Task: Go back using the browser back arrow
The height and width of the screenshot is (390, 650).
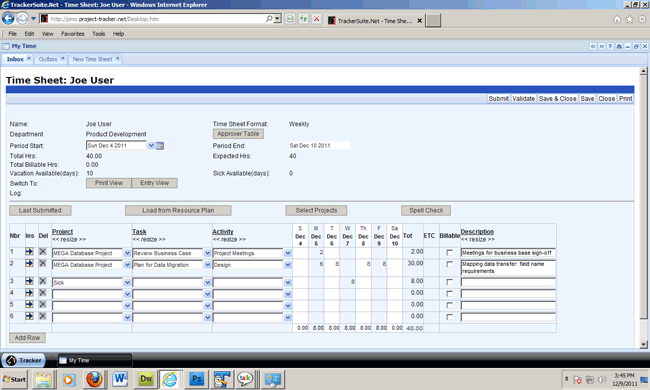Action: pyautogui.click(x=8, y=19)
